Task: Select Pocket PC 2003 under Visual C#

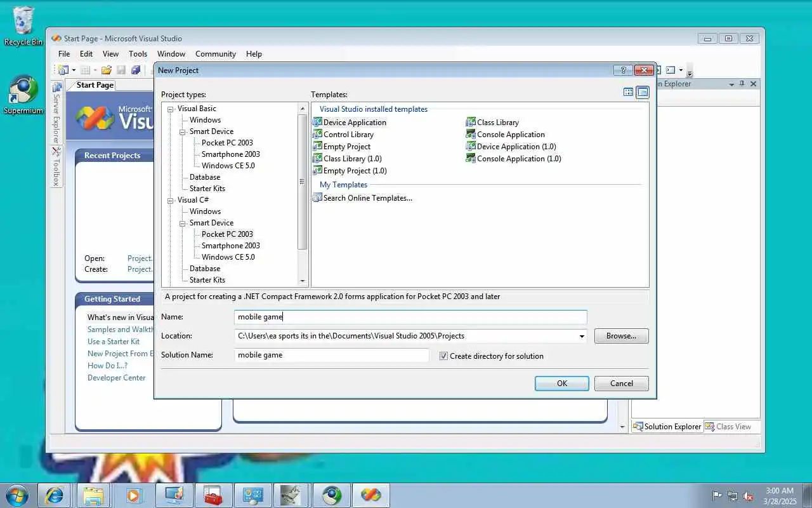Action: click(x=227, y=234)
